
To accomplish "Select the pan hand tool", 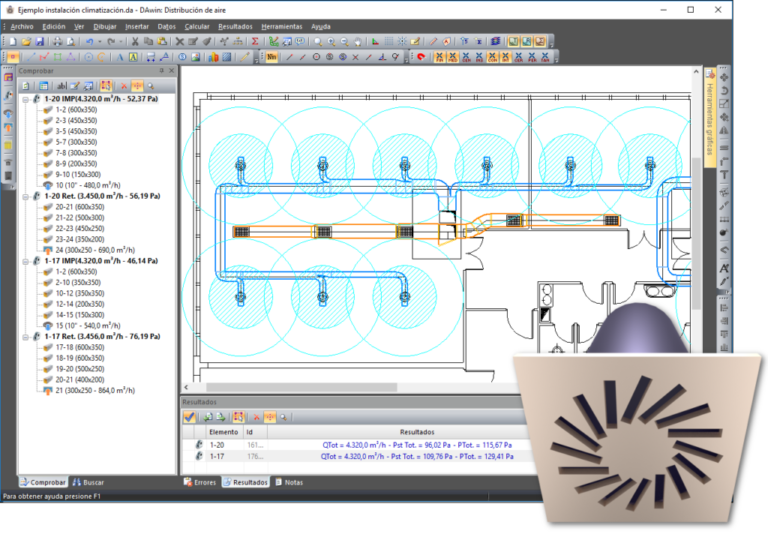I will tap(358, 42).
